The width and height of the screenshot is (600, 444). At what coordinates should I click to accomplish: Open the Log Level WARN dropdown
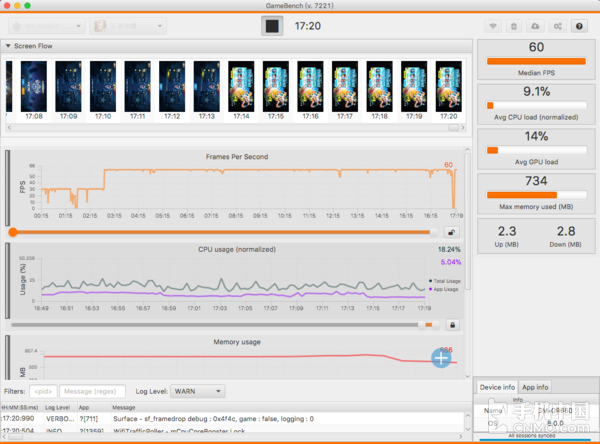click(x=197, y=391)
